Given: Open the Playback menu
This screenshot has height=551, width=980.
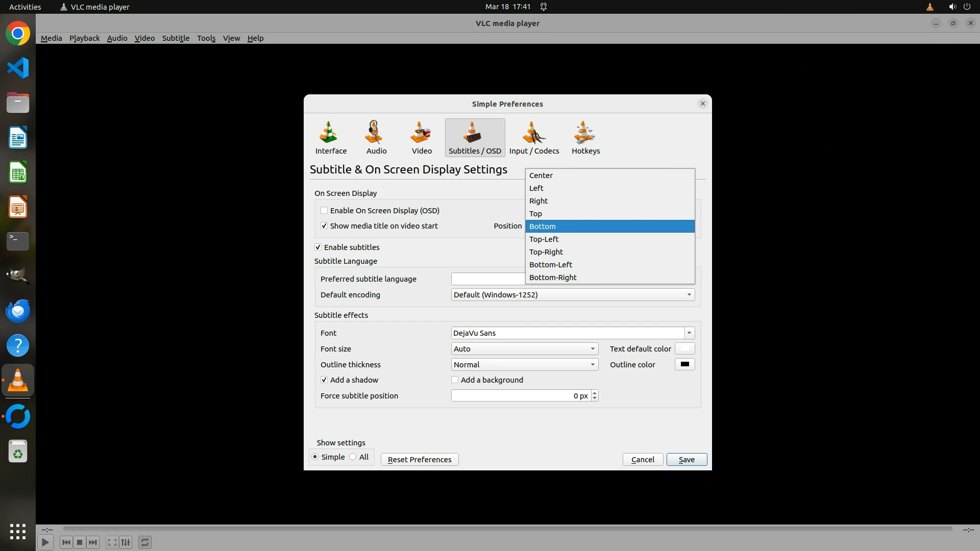Looking at the screenshot, I should click(x=84, y=38).
